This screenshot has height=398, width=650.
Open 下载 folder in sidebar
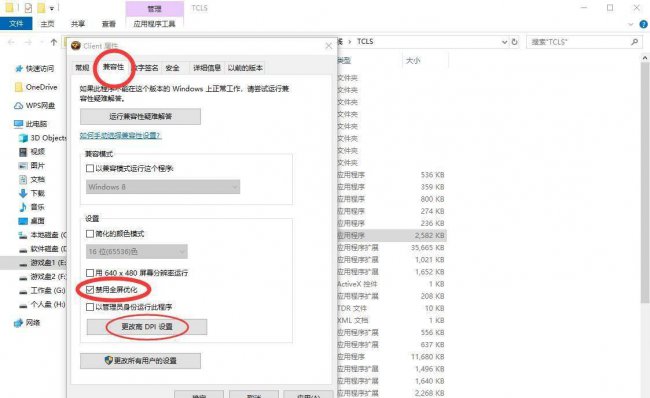[32, 193]
